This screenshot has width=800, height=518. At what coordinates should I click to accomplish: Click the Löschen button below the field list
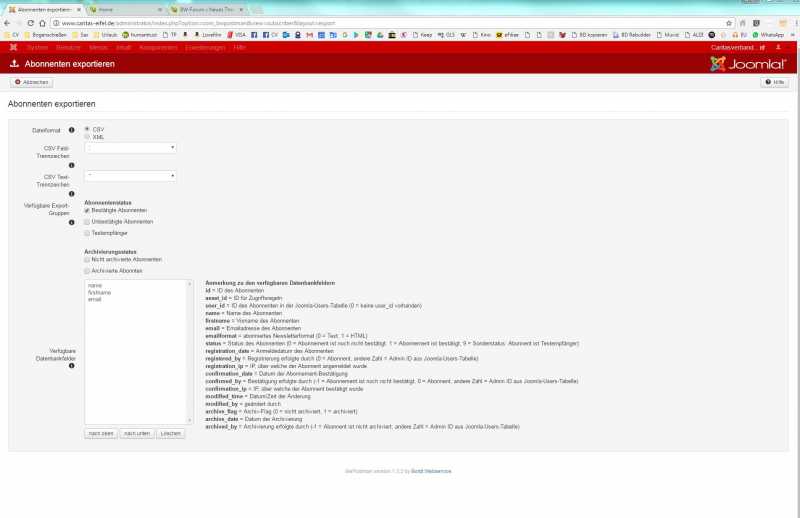tap(171, 433)
